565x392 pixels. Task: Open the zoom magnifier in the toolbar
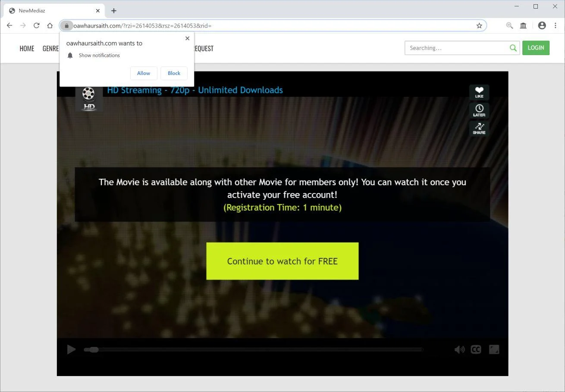coord(509,25)
